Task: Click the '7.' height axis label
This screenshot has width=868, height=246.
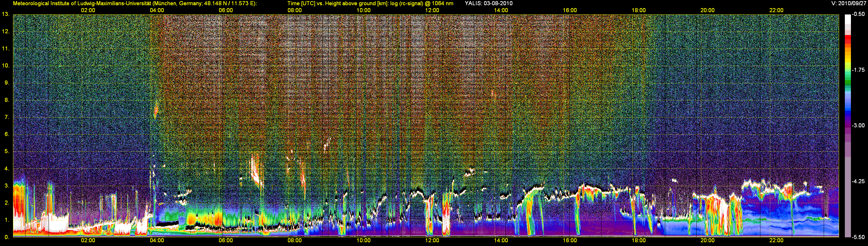Action: (7, 117)
